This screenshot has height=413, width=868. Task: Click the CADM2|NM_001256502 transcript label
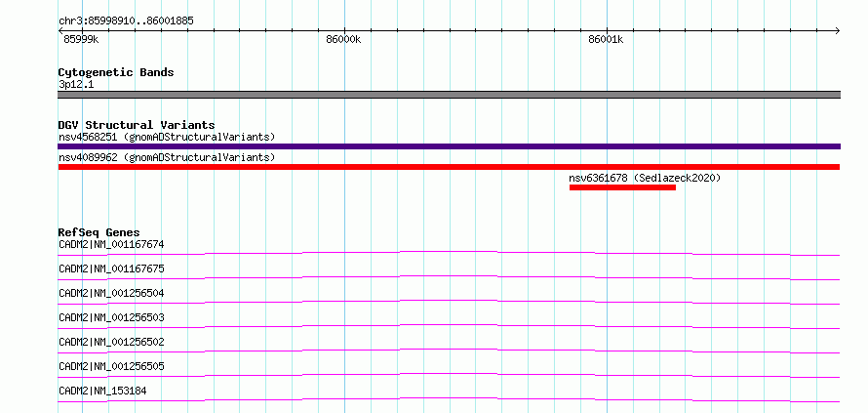tap(111, 342)
